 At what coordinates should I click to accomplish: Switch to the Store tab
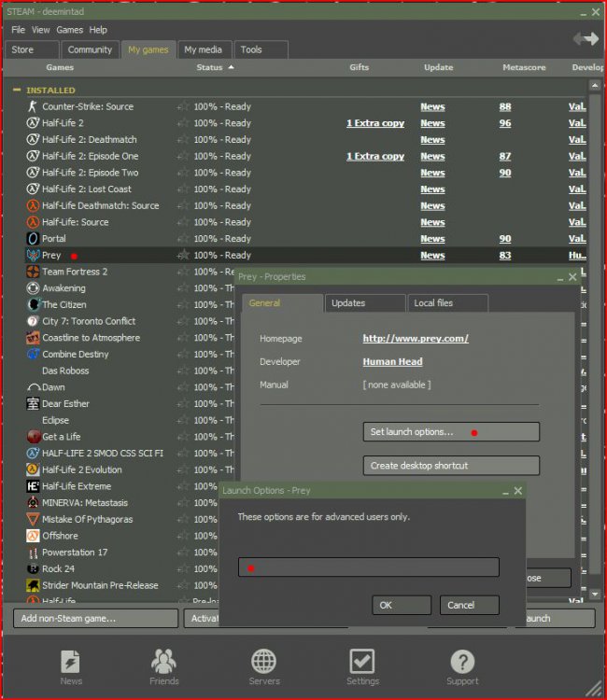click(32, 49)
